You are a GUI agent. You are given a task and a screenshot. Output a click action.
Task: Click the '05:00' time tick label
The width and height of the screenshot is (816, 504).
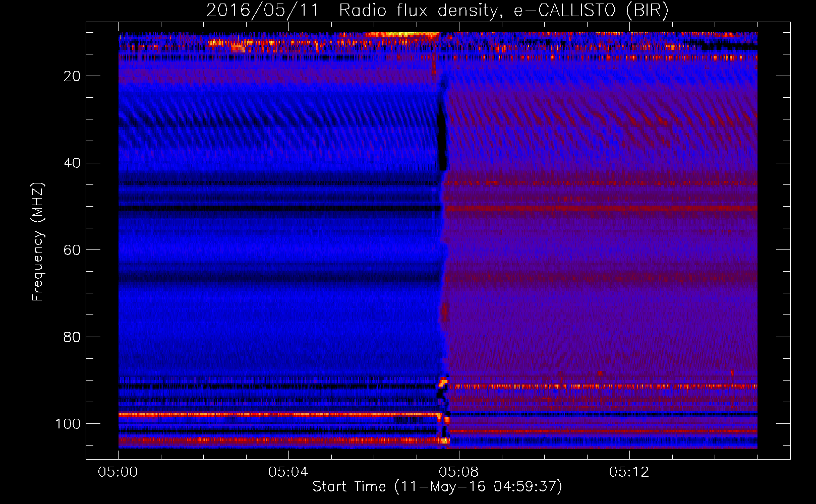(118, 472)
